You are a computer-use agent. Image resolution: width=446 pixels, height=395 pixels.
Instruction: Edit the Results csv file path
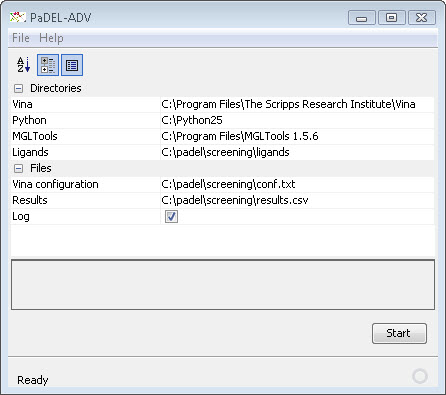297,200
